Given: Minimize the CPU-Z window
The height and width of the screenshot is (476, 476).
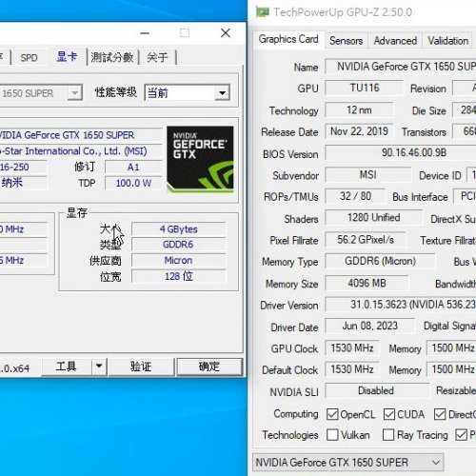Looking at the screenshot, I should click(x=145, y=32).
